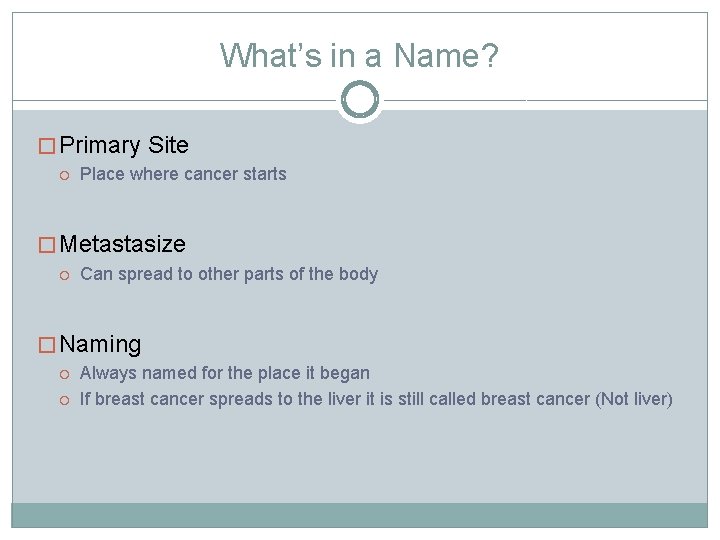Screen dimensions: 720x540
Task: Click 'Can spread to other parts of the body'
Action: (229, 274)
